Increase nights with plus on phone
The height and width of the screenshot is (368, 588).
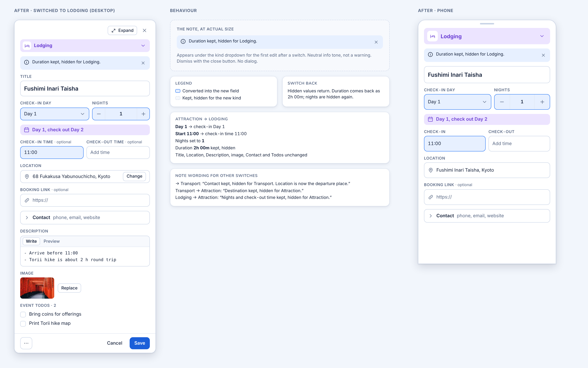pos(542,102)
